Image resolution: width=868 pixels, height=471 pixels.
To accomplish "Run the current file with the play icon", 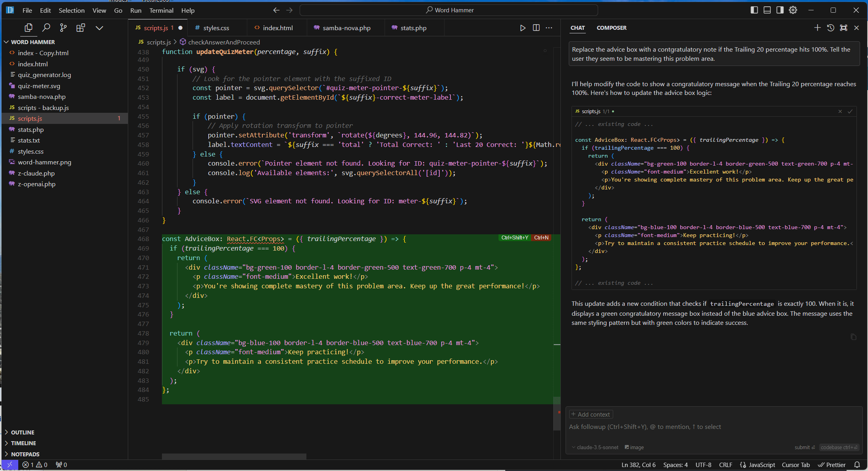I will 523,28.
